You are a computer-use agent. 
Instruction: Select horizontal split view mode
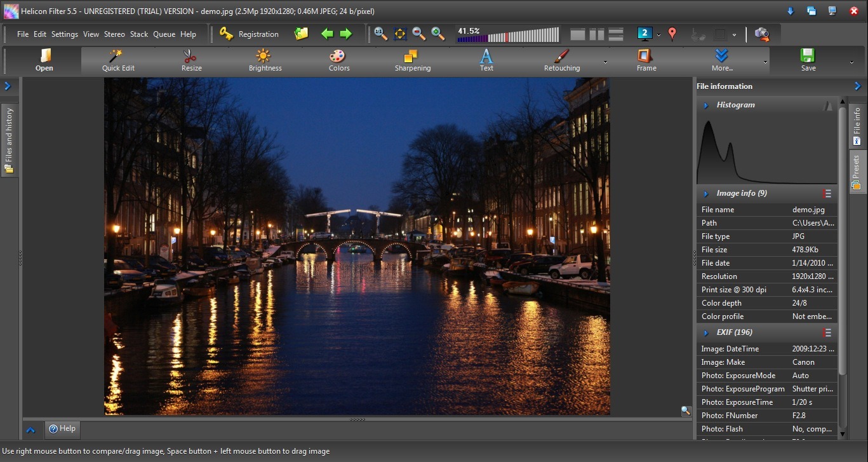pos(616,34)
